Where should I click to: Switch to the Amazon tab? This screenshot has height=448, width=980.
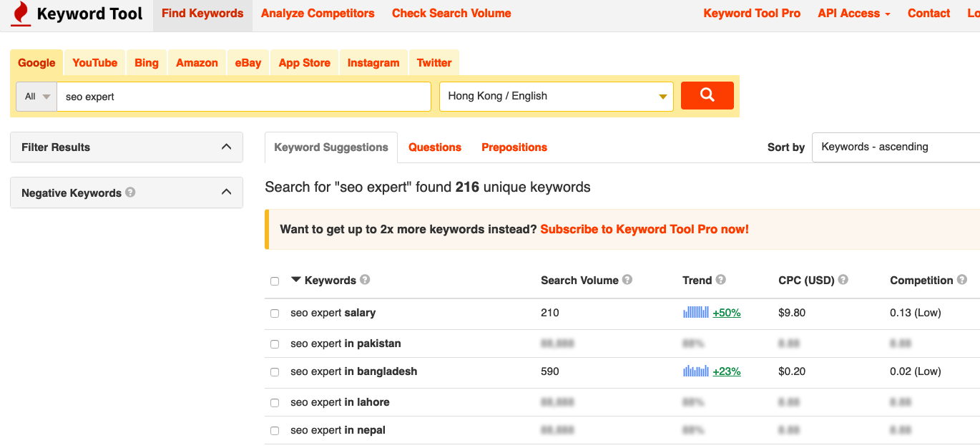pyautogui.click(x=197, y=63)
